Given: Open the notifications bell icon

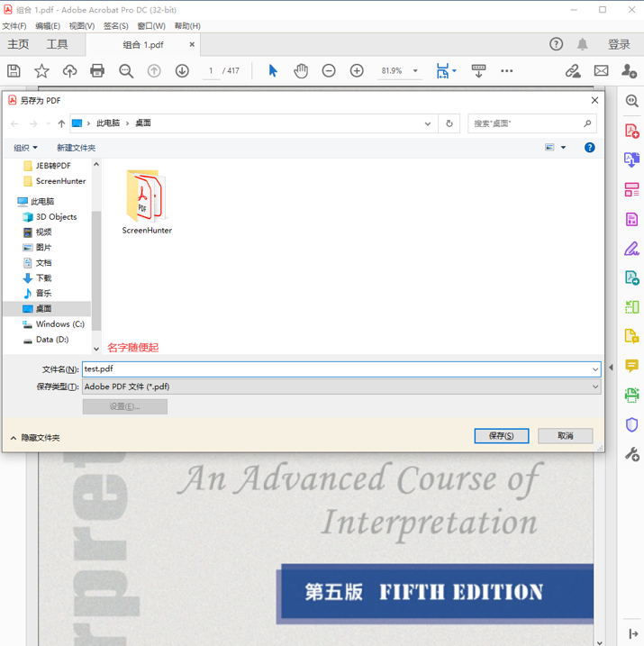Looking at the screenshot, I should point(582,44).
